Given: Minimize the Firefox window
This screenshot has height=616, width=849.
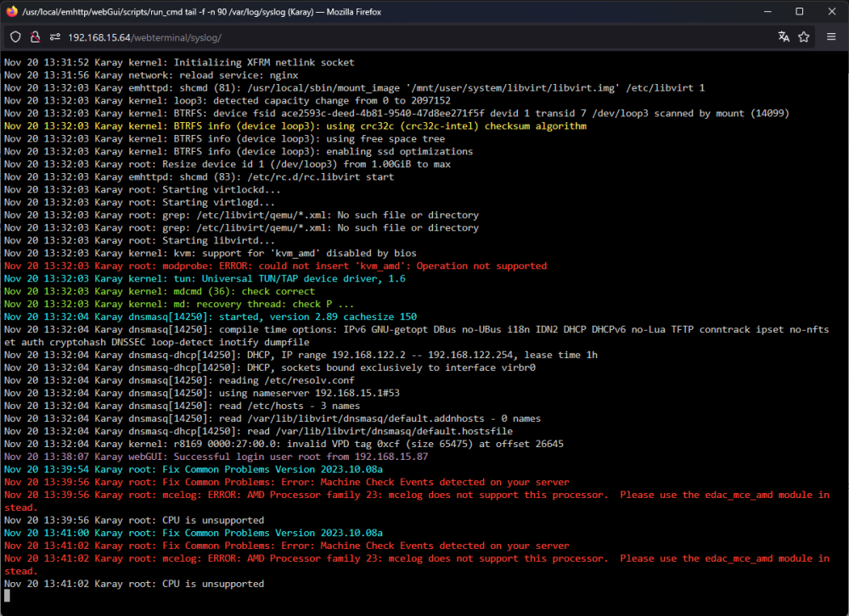Looking at the screenshot, I should (x=767, y=11).
